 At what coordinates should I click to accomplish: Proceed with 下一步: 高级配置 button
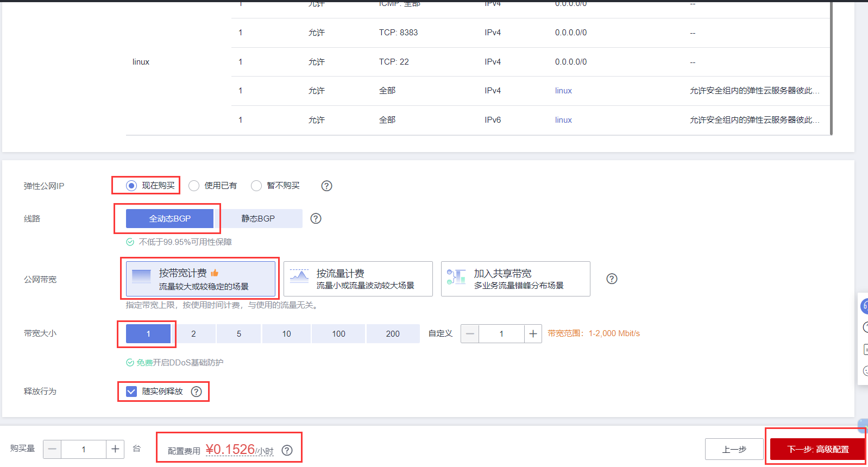(x=817, y=449)
